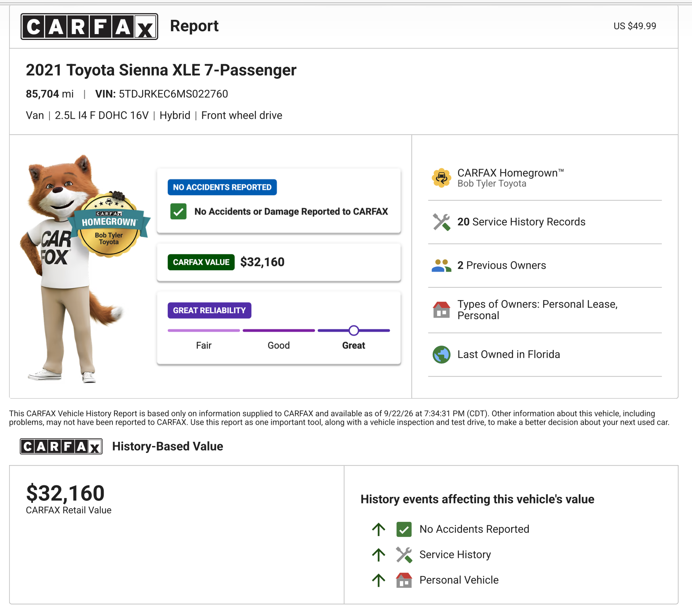Click the CARFAX Retail Value label
This screenshot has width=692, height=616.
point(69,510)
